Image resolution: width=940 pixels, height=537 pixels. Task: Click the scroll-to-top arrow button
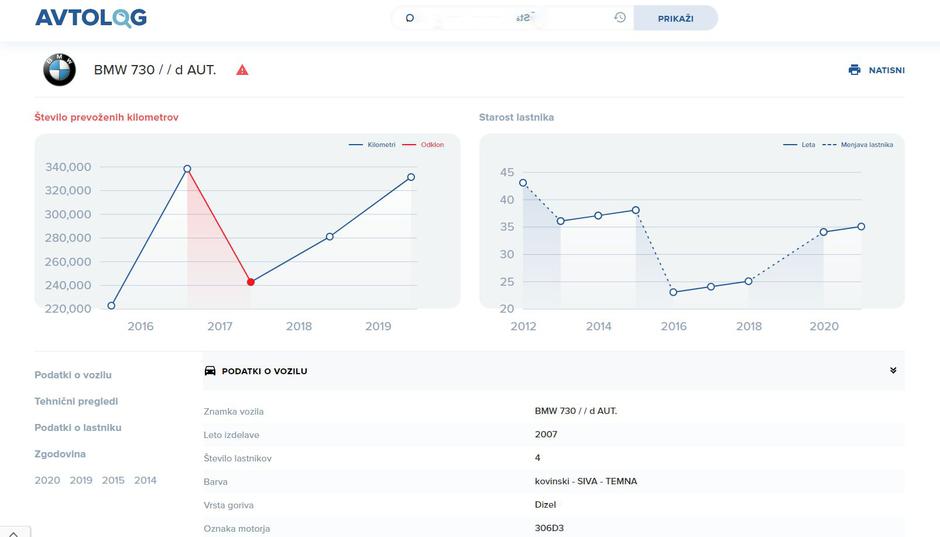pos(14,531)
